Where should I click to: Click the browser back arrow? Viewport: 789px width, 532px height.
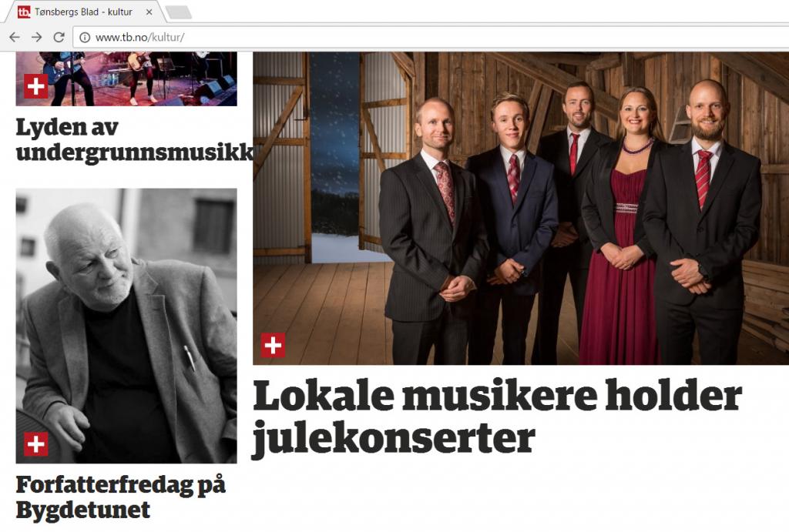click(15, 37)
